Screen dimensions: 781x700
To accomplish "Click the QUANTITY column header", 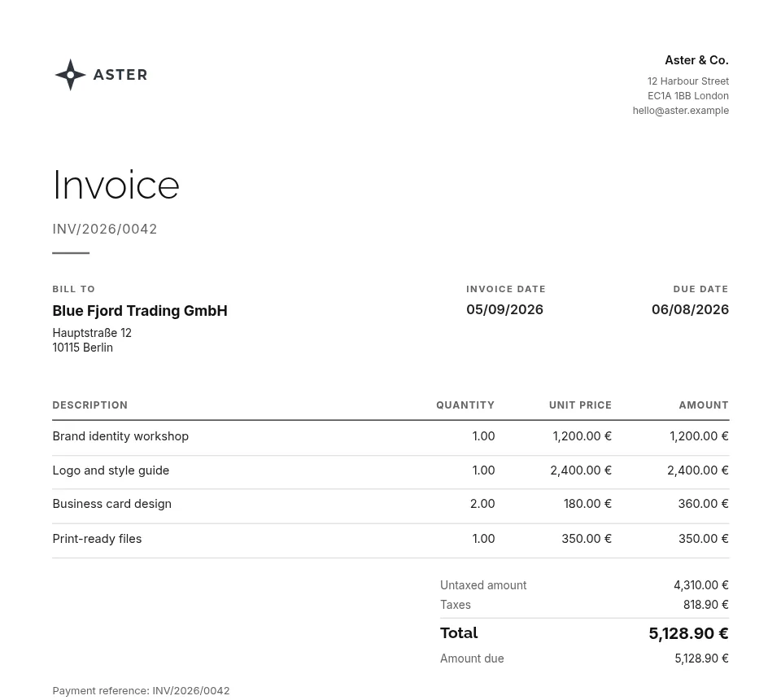I will click(465, 405).
